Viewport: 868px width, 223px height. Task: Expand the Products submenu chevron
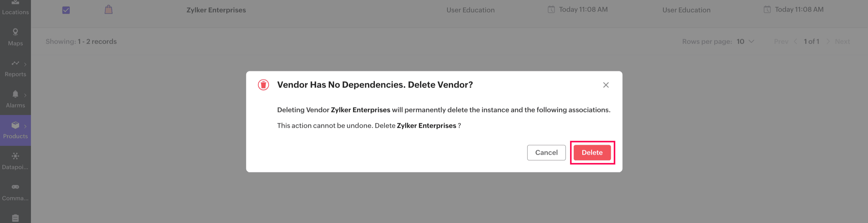25,126
